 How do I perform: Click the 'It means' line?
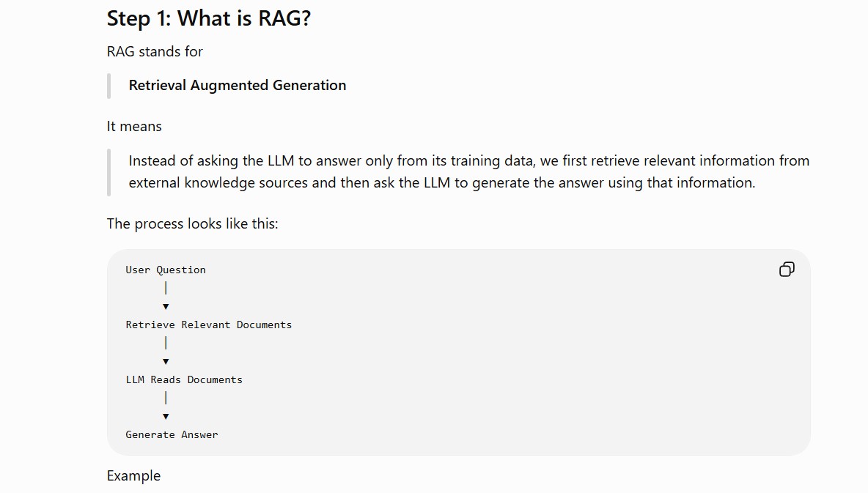pos(134,126)
